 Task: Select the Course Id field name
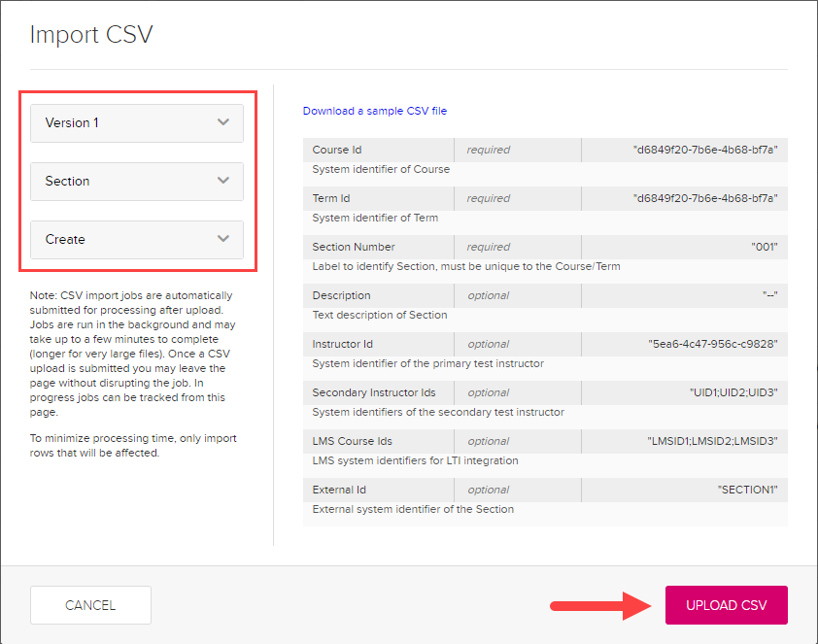(337, 150)
